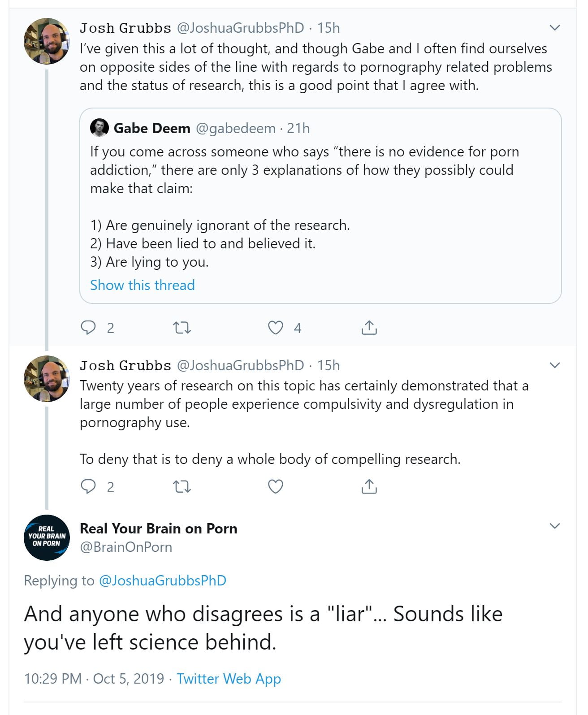Open the Twitter Web App source link
The width and height of the screenshot is (588, 715).
(229, 679)
